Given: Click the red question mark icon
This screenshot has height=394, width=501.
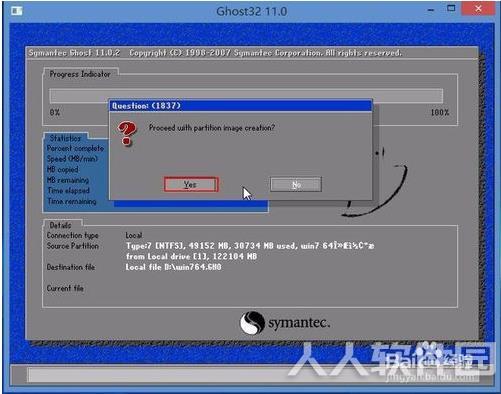Looking at the screenshot, I should click(127, 134).
